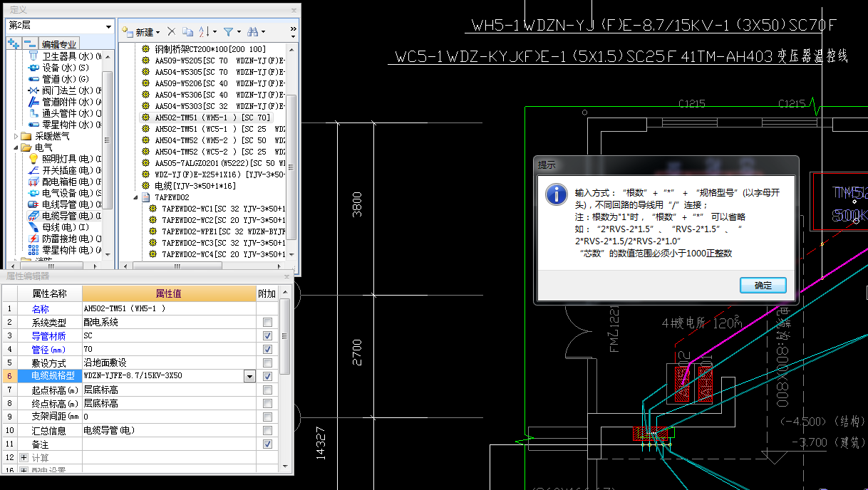Image resolution: width=868 pixels, height=490 pixels.
Task: Click 沿地面敷设 value cell
Action: click(169, 363)
